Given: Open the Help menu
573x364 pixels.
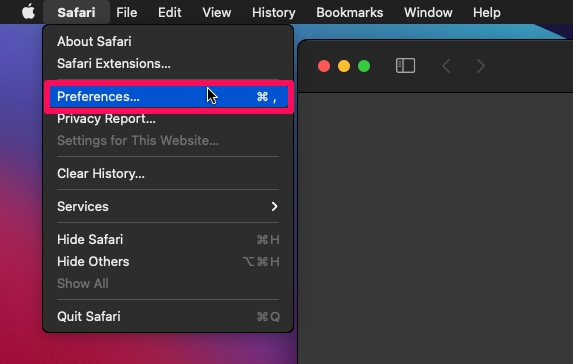Looking at the screenshot, I should [487, 12].
